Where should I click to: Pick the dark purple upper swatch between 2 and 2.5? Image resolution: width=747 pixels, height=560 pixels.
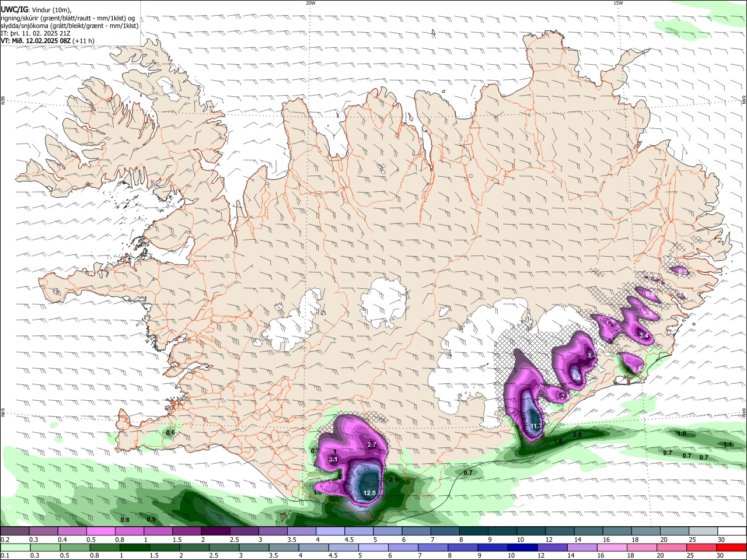[215, 531]
